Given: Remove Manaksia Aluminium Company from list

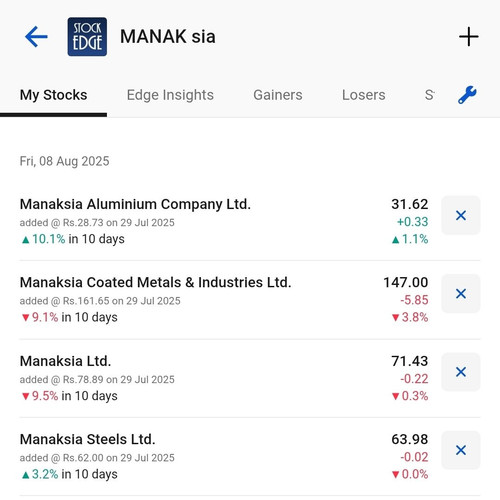Looking at the screenshot, I should [x=461, y=215].
